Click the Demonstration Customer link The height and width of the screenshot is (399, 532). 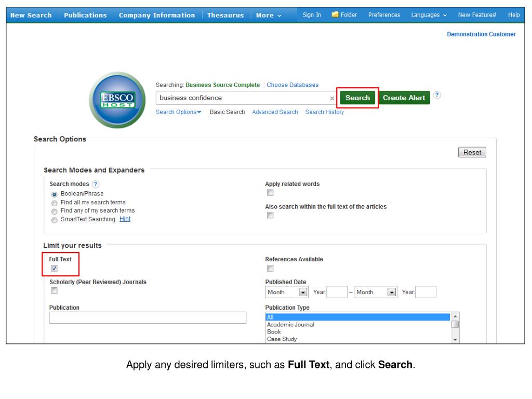pos(481,34)
